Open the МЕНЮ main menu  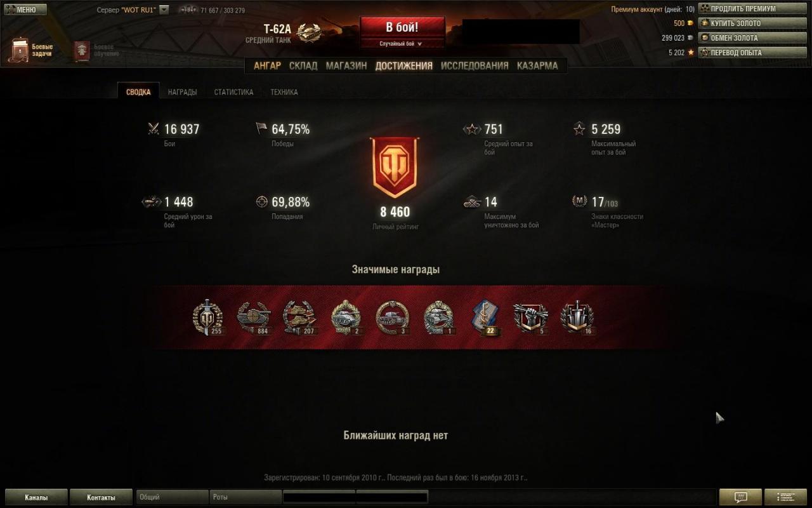[x=25, y=10]
